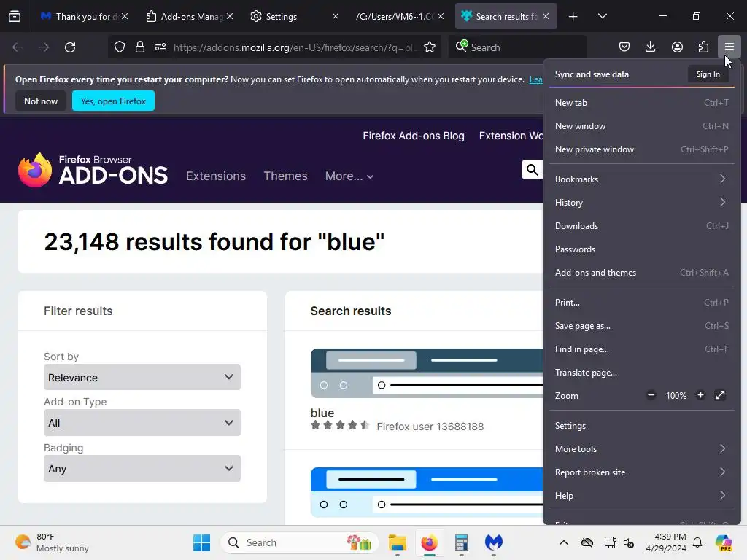
Task: Expand the History submenu
Action: coord(641,203)
